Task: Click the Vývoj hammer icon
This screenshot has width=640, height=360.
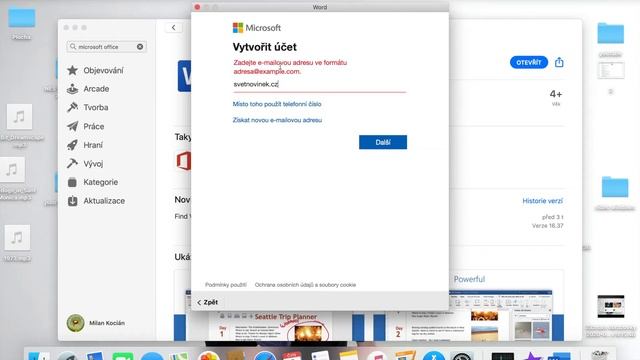Action: [73, 164]
